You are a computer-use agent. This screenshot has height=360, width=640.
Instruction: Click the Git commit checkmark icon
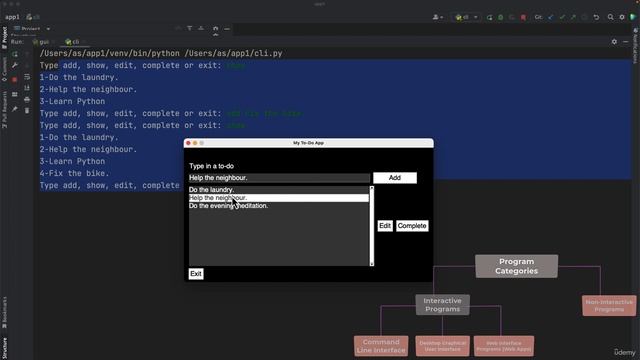tap(562, 17)
